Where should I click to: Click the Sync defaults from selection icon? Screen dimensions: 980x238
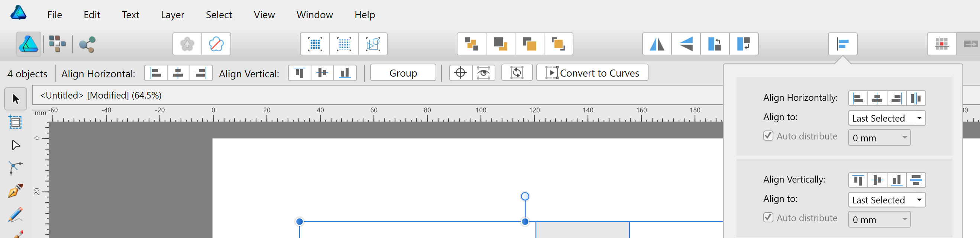187,44
